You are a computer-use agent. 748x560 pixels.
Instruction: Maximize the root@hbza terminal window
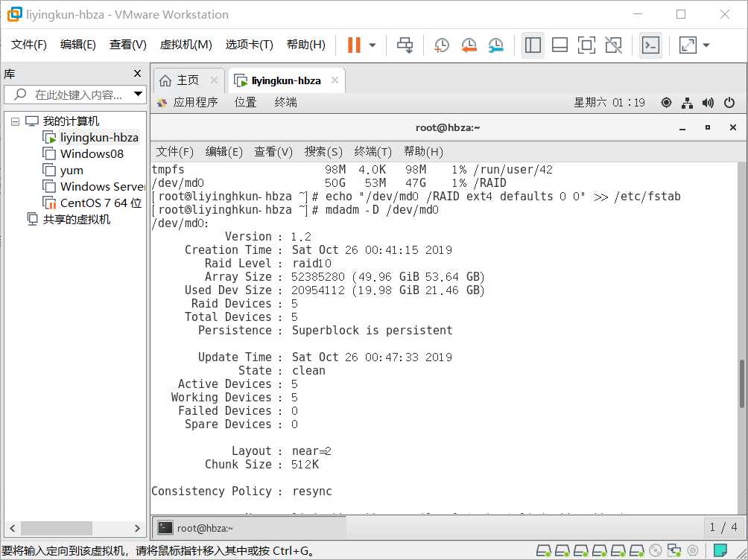pyautogui.click(x=708, y=127)
